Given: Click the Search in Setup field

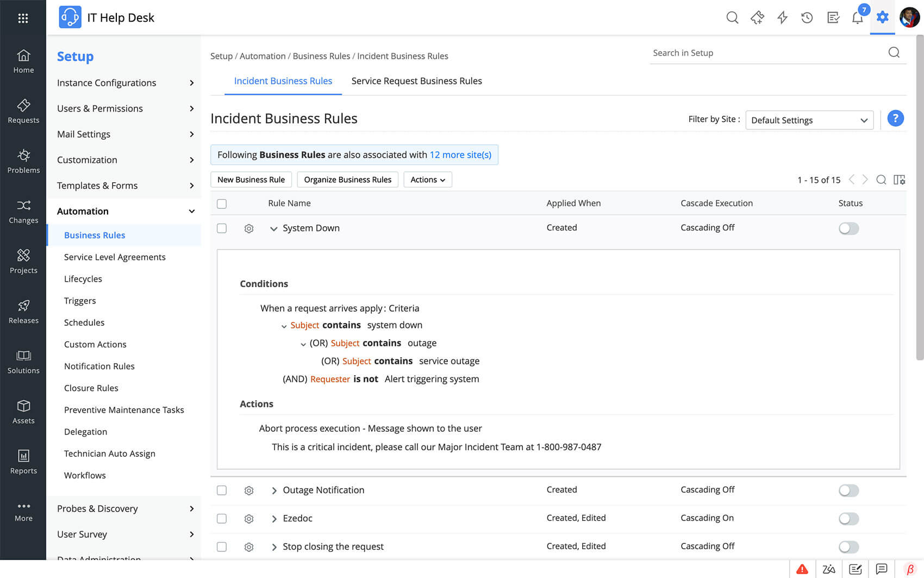Looking at the screenshot, I should [x=766, y=53].
